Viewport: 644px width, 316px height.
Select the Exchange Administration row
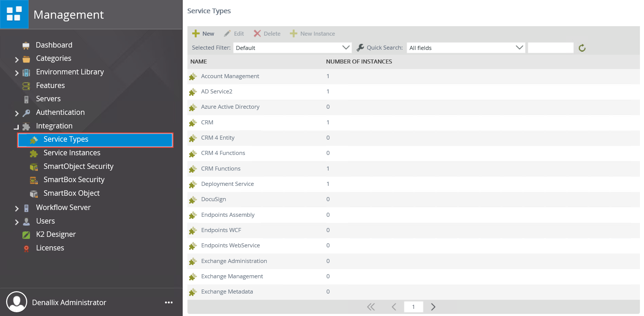(x=413, y=261)
